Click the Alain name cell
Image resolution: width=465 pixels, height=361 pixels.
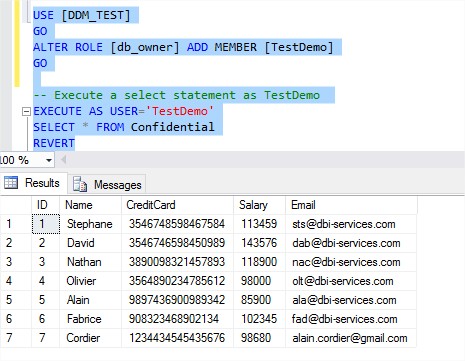[90, 300]
